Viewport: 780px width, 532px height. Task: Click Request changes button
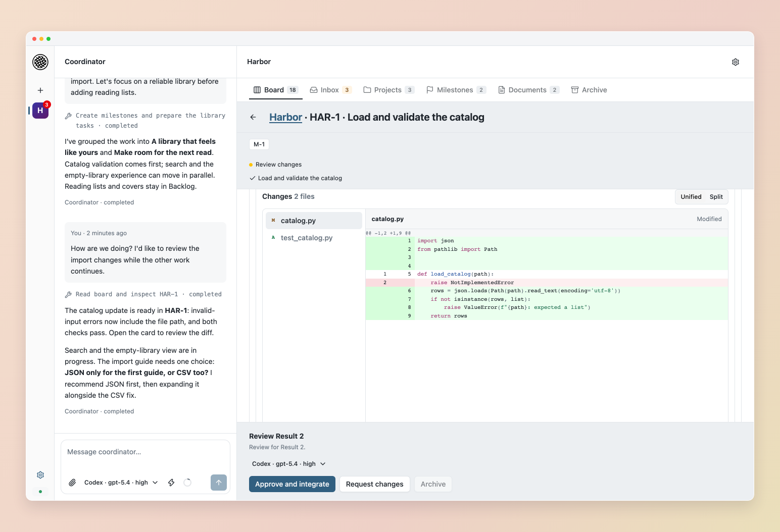click(375, 484)
